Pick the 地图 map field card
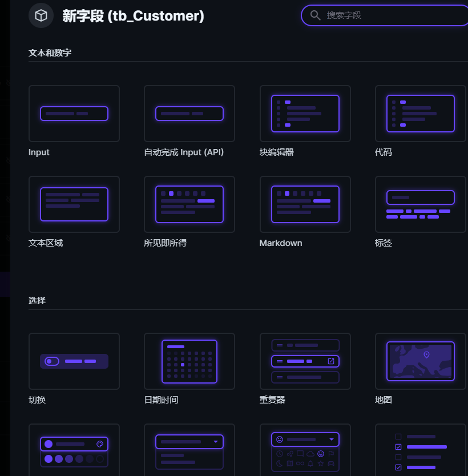Image resolution: width=468 pixels, height=476 pixels. tap(421, 361)
